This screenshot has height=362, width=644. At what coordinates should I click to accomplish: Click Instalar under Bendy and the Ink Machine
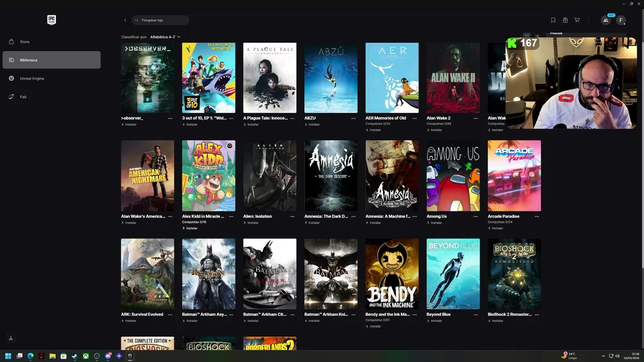(373, 326)
